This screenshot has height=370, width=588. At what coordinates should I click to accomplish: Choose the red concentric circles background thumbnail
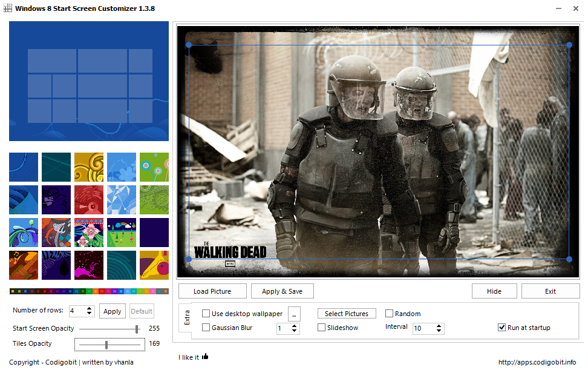(89, 200)
